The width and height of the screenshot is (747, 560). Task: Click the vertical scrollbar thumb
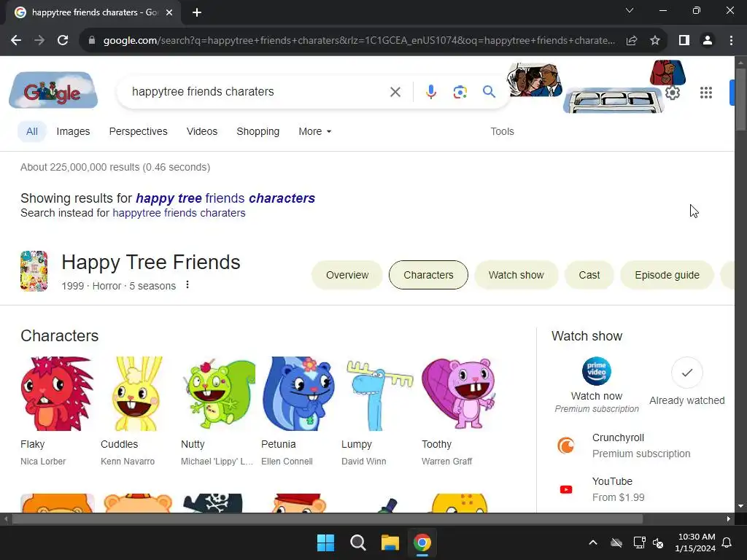click(740, 99)
